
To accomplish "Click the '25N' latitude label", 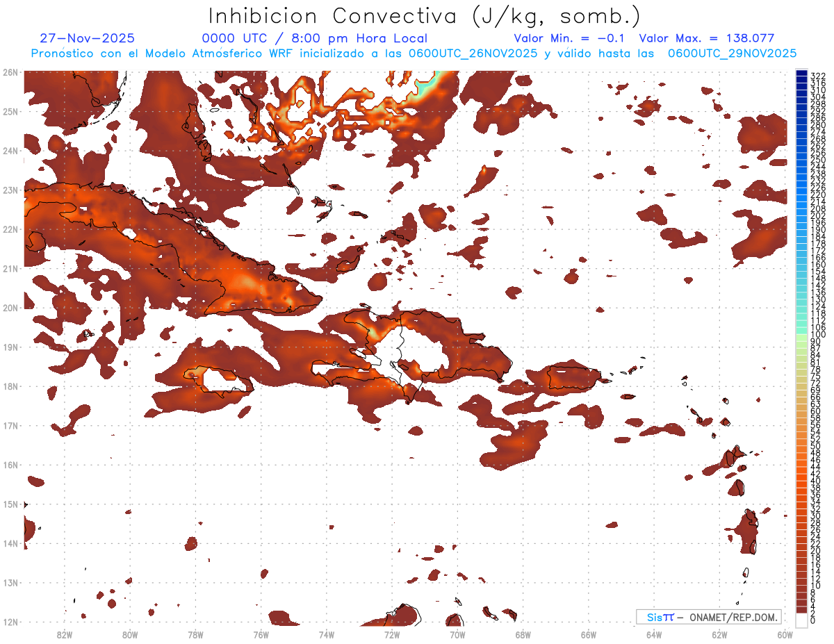I will pyautogui.click(x=10, y=111).
